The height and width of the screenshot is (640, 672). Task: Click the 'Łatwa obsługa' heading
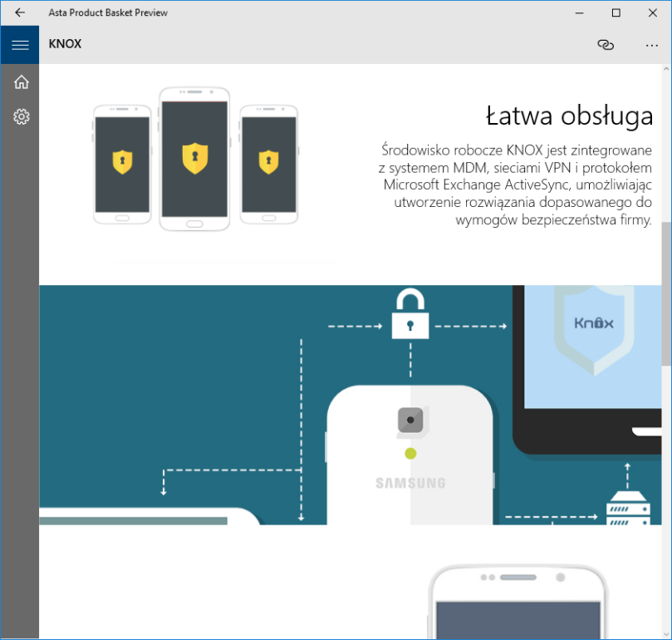click(x=569, y=116)
